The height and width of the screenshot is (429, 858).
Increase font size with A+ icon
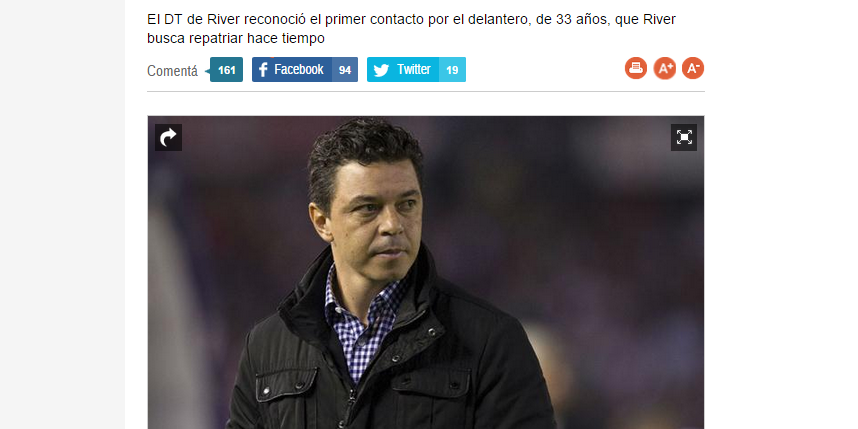tap(665, 68)
